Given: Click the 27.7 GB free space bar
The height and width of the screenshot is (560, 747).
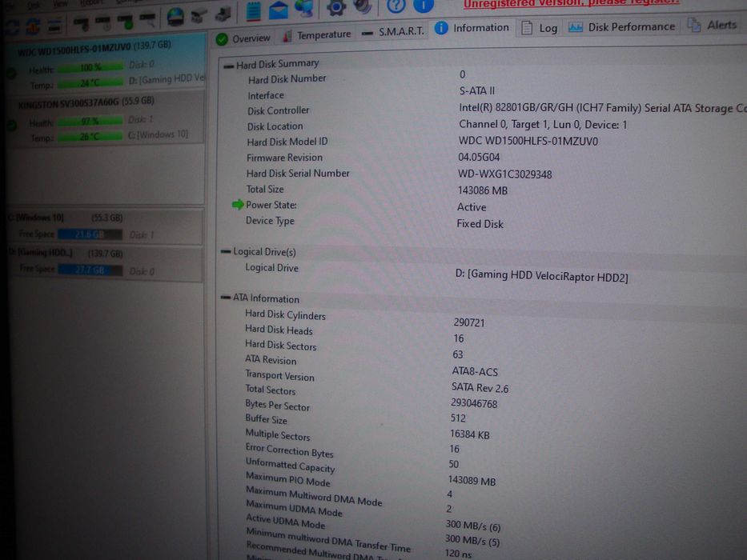Looking at the screenshot, I should click(90, 270).
